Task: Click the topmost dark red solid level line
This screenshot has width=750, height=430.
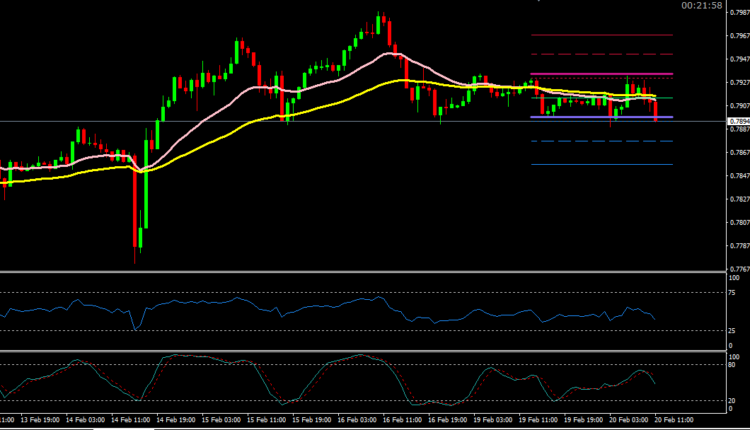Action: 600,35
